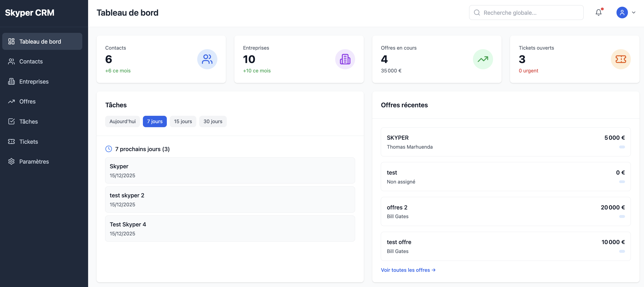
Task: Choose the 30 jours task filter
Action: click(x=212, y=122)
